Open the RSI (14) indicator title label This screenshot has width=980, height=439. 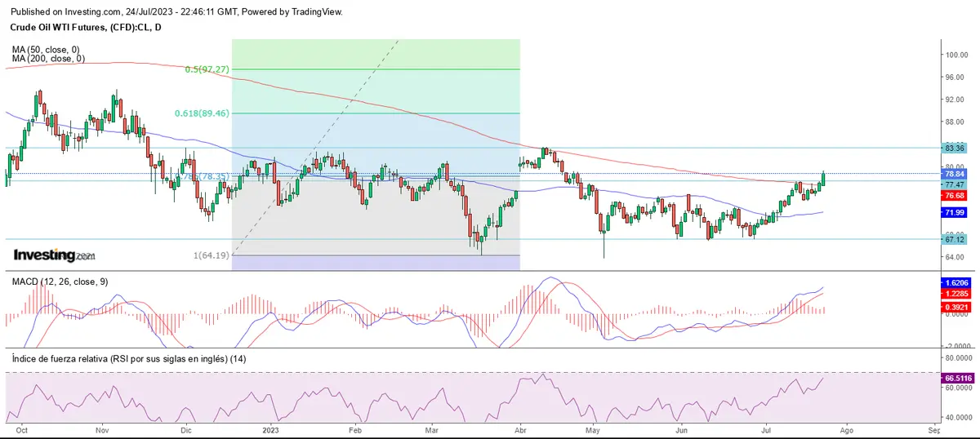click(127, 358)
